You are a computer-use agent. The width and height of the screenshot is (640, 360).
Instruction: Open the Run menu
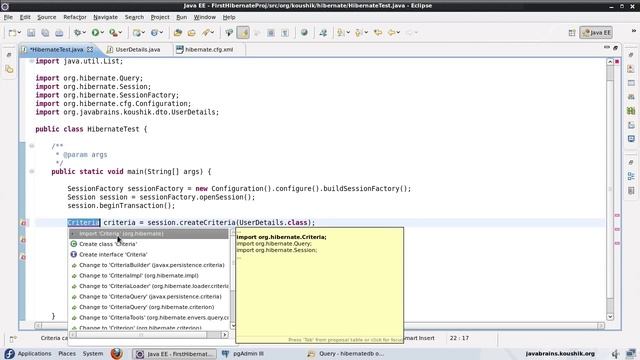pyautogui.click(x=182, y=17)
